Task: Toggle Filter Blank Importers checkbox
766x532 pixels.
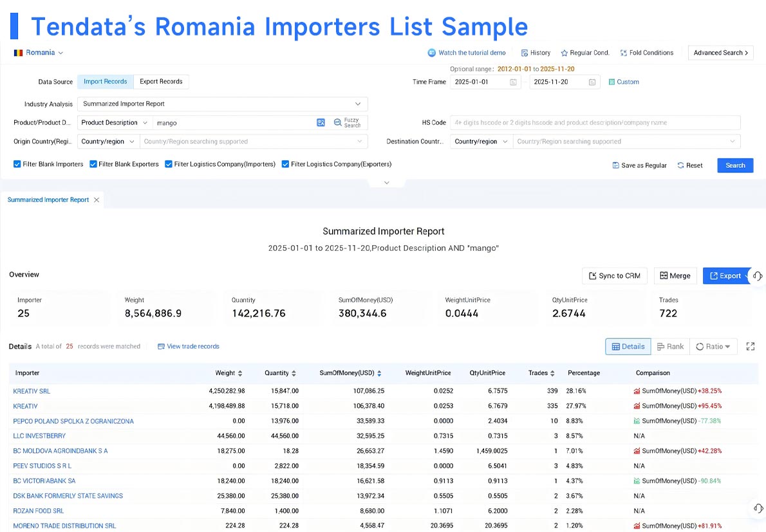Action: pyautogui.click(x=17, y=164)
